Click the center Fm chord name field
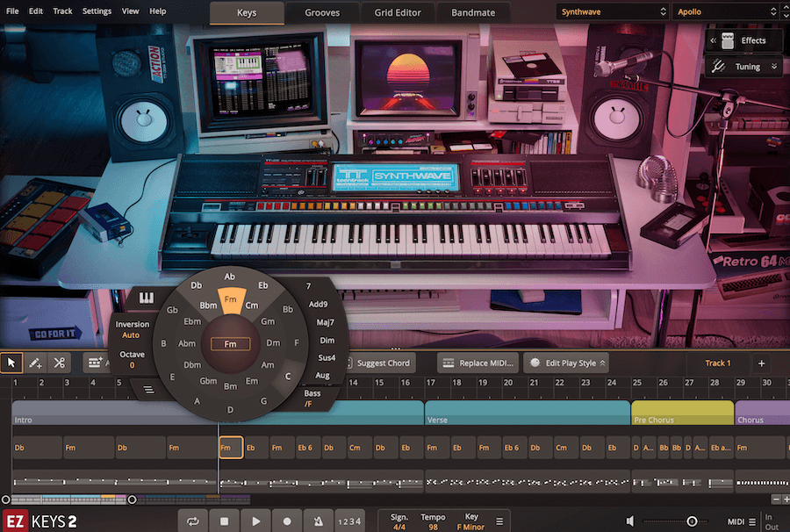 (230, 344)
